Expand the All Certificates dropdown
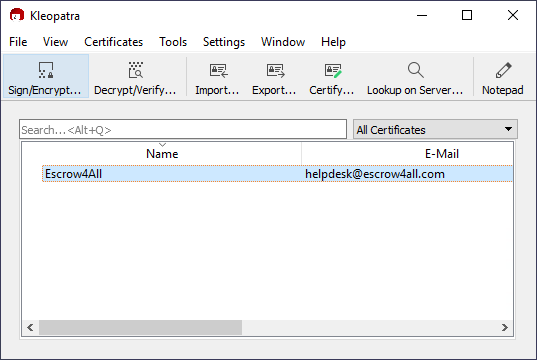 pyautogui.click(x=435, y=129)
